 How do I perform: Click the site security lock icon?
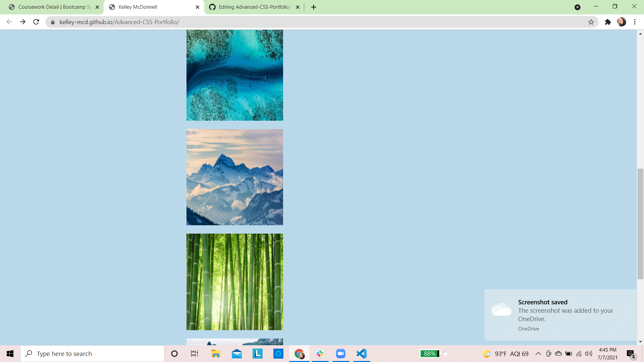tap(53, 22)
